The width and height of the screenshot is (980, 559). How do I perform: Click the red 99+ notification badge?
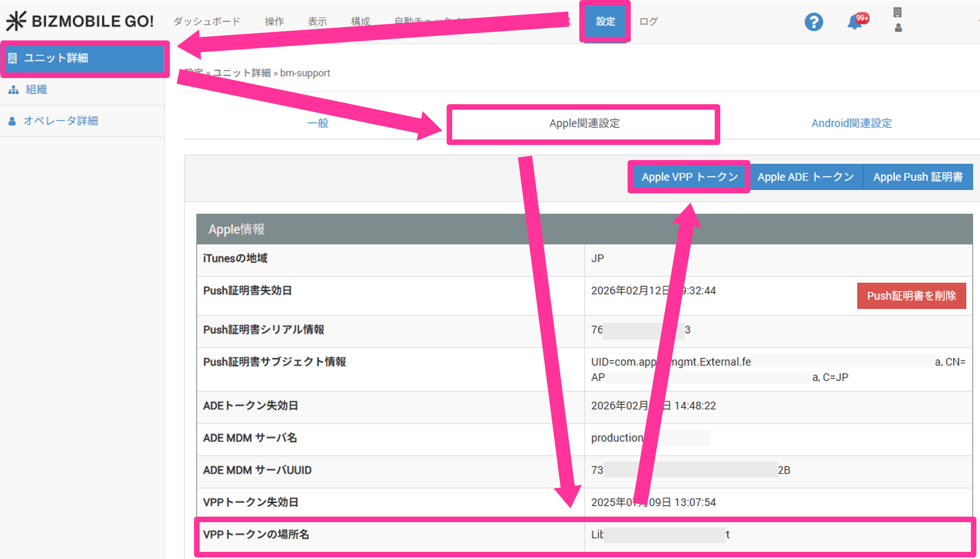[862, 18]
